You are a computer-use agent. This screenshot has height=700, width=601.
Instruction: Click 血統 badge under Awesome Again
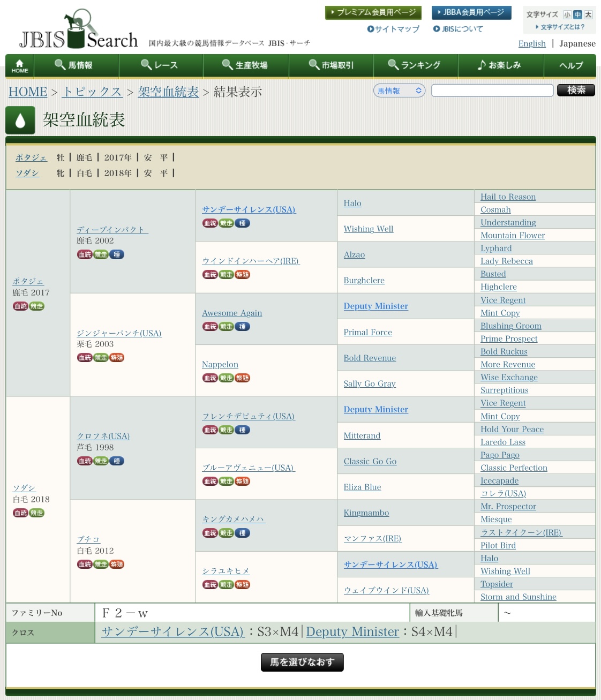(x=210, y=326)
